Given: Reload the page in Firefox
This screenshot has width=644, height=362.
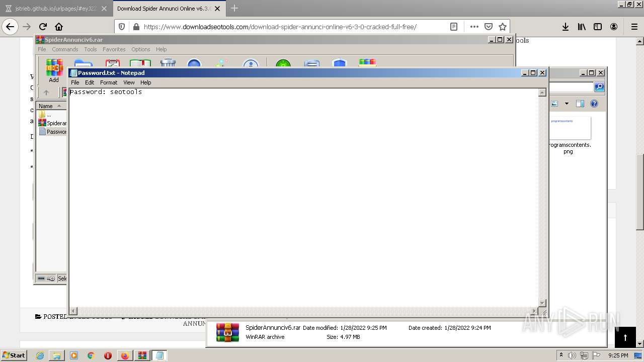Looking at the screenshot, I should [x=43, y=27].
